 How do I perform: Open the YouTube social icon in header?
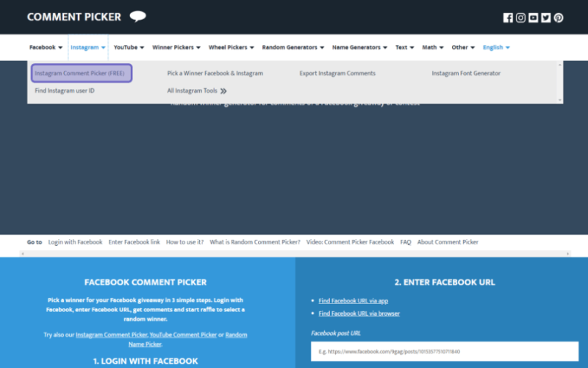point(534,18)
